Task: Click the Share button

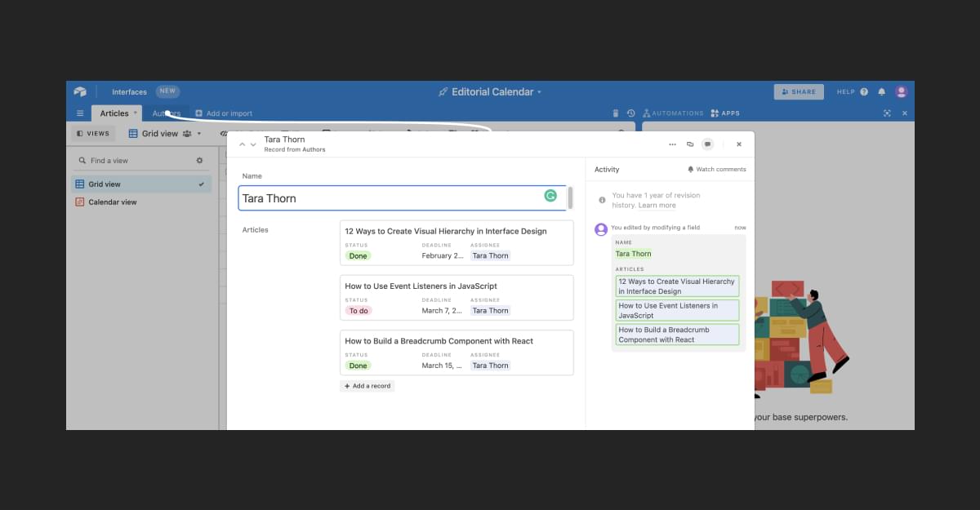Action: pos(798,92)
